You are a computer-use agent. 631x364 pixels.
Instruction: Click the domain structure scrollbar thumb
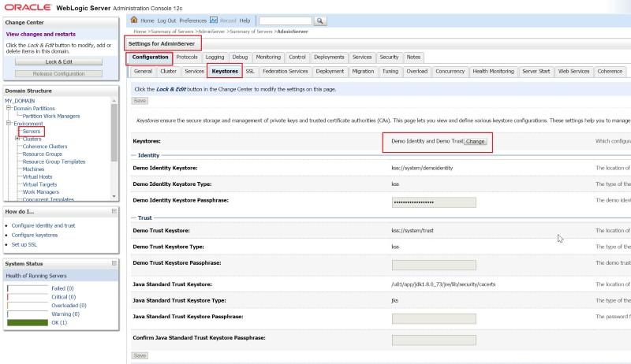[114, 132]
